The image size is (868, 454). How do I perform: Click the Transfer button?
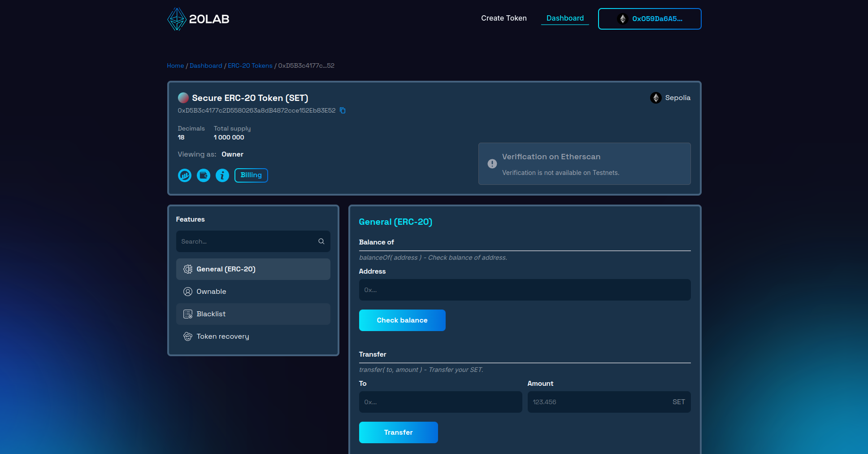point(399,432)
